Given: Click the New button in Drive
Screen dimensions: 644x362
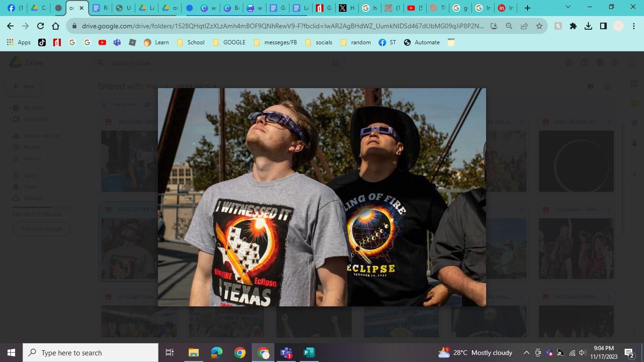Looking at the screenshot, I should click(23, 86).
